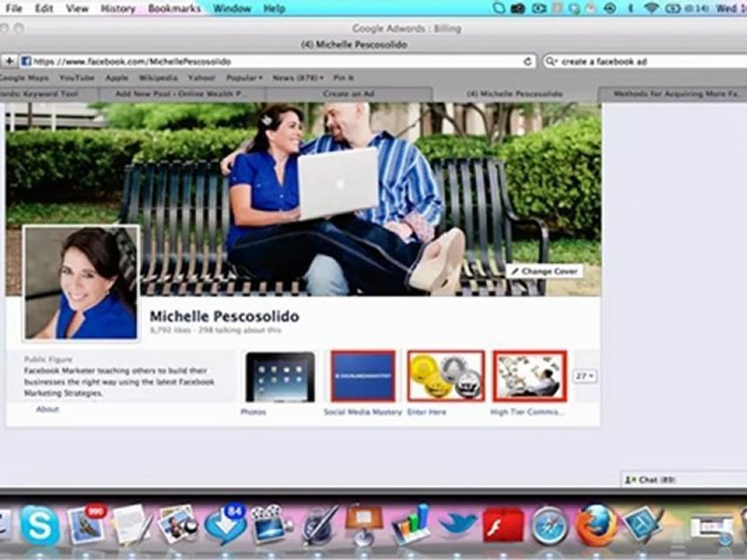
Task: Open Mail with the 990 badge
Action: coord(86,525)
